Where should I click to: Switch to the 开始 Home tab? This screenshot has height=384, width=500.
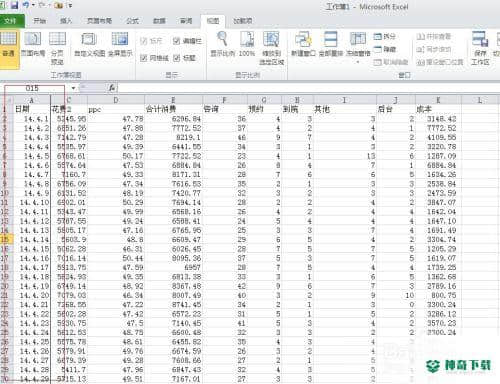pyautogui.click(x=40, y=21)
